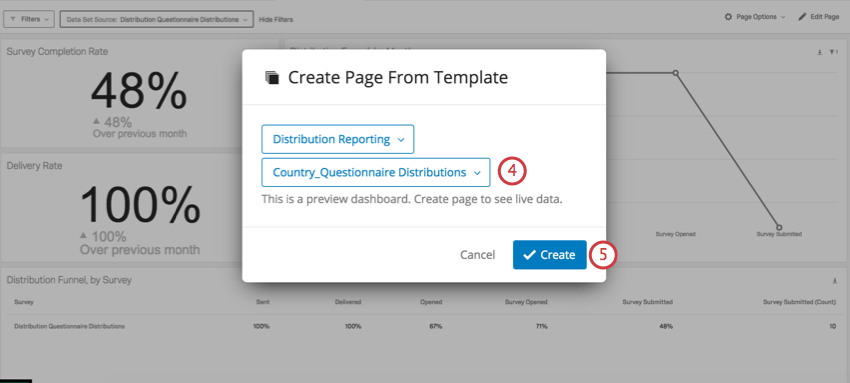
Task: Click the 71% cell in the table
Action: (542, 327)
